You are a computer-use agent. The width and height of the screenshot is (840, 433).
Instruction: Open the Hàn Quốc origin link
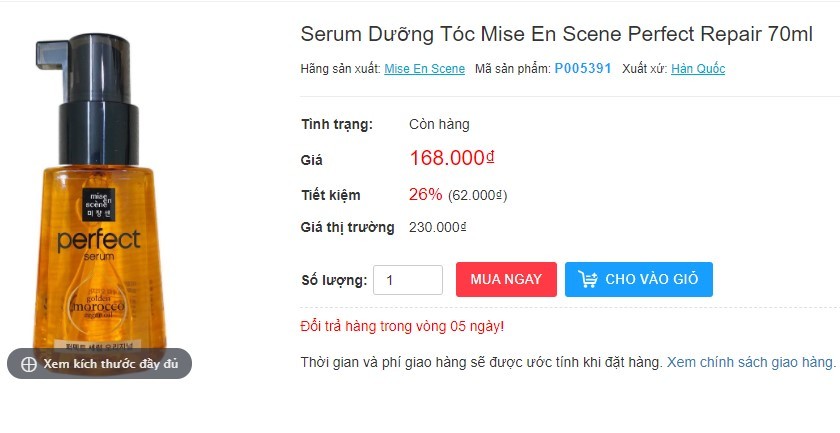click(698, 69)
